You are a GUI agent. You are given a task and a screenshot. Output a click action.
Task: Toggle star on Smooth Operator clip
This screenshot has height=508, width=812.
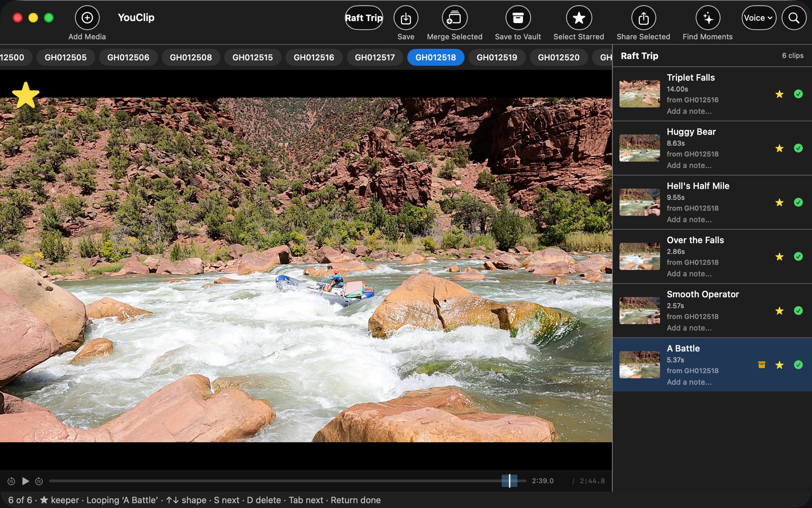779,311
